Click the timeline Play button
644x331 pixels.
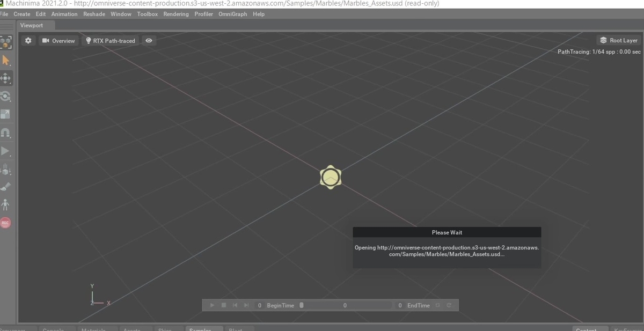pos(212,305)
